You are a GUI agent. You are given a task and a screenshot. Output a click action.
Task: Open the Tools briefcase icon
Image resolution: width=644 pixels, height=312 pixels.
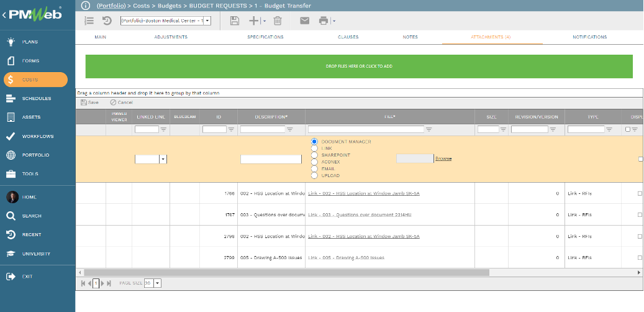click(11, 174)
